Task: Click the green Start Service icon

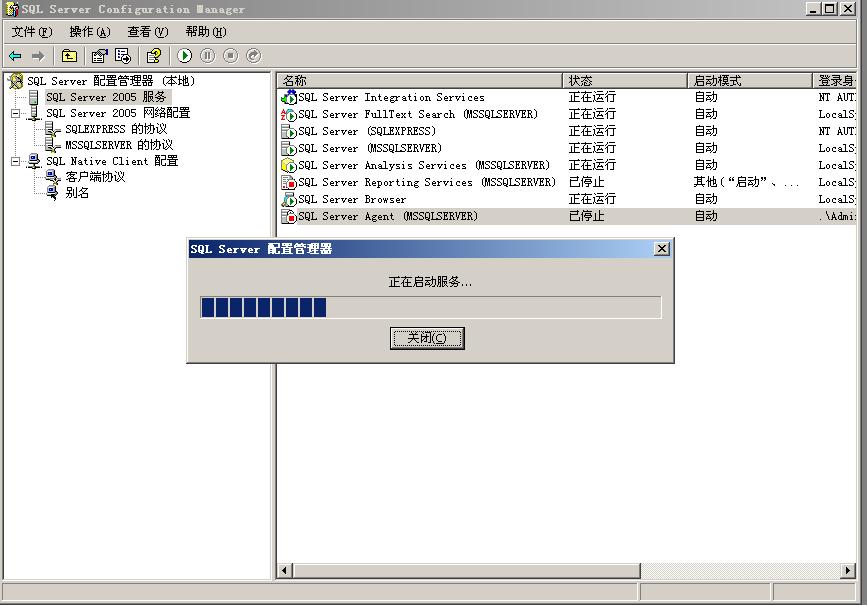Action: tap(185, 56)
